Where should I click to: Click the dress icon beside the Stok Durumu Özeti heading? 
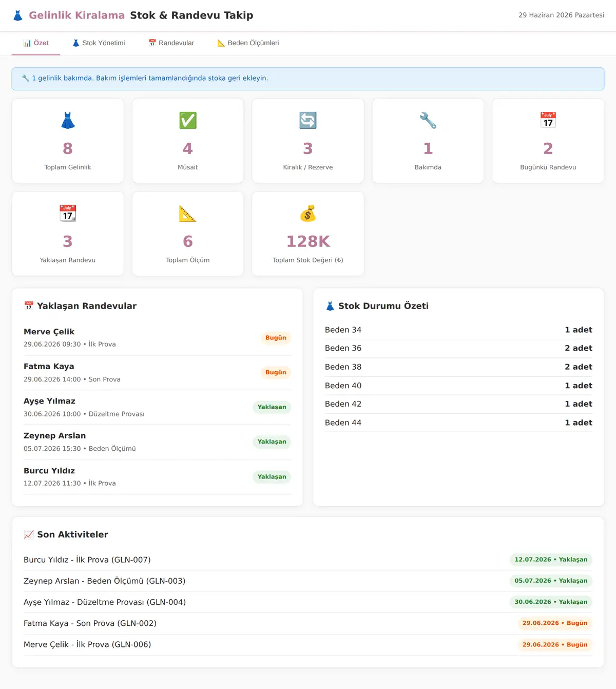point(330,306)
